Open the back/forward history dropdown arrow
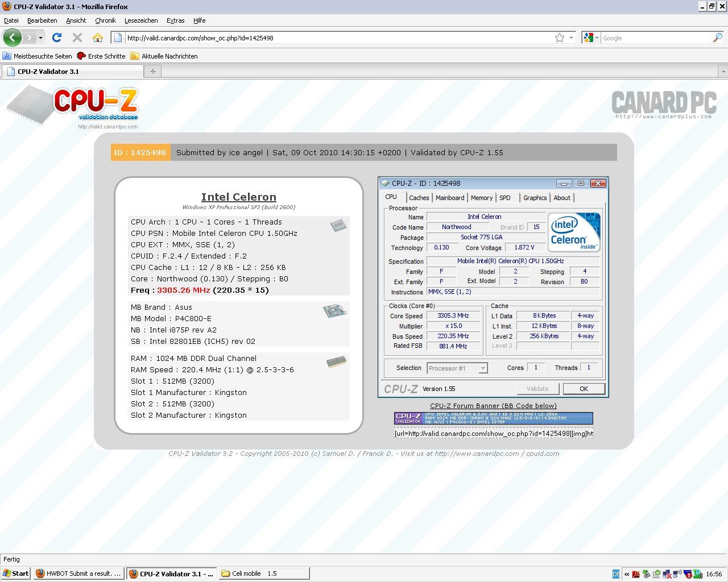This screenshot has height=582, width=728. point(40,38)
